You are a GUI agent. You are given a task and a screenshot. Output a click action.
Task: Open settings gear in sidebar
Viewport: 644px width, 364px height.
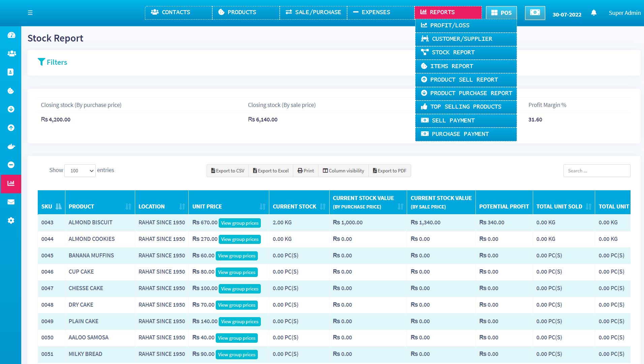(x=11, y=221)
